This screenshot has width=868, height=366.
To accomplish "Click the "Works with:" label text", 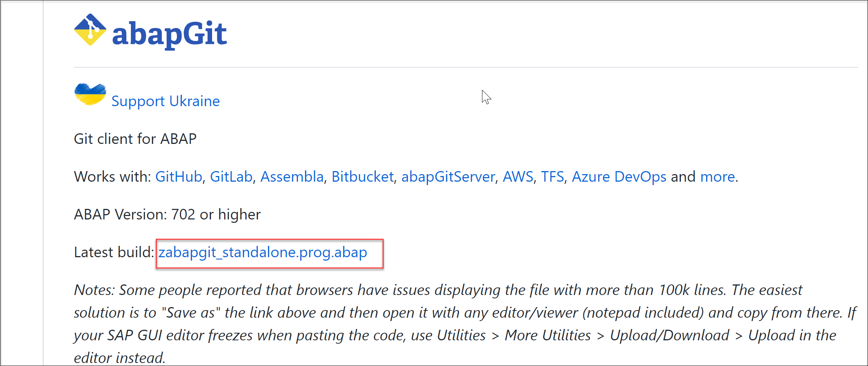I will (x=113, y=177).
